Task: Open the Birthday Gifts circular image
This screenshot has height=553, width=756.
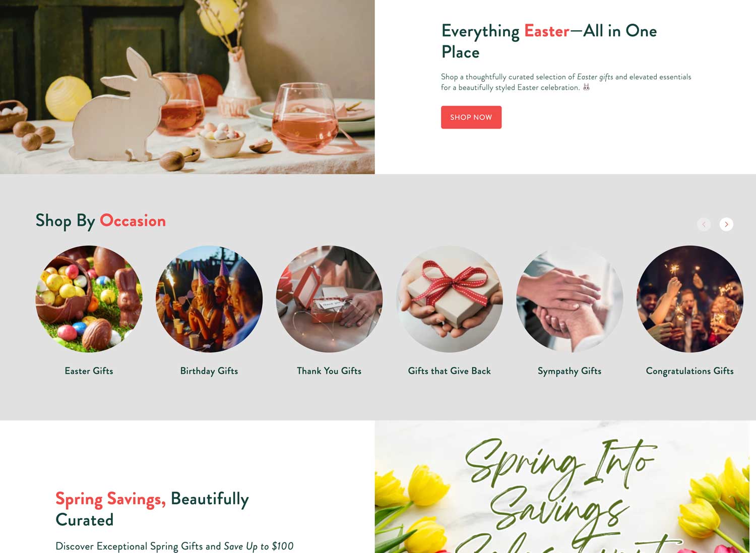Action: tap(209, 299)
